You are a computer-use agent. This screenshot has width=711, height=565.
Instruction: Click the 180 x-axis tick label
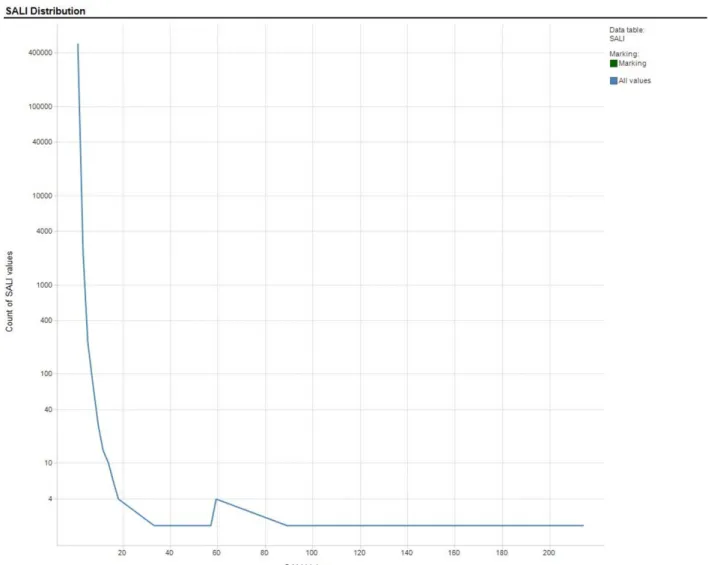[502, 553]
